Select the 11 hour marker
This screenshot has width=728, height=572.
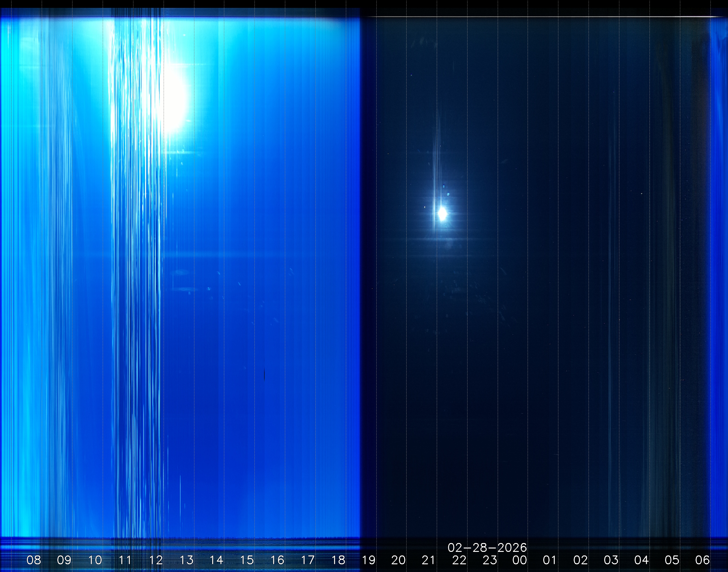125,560
